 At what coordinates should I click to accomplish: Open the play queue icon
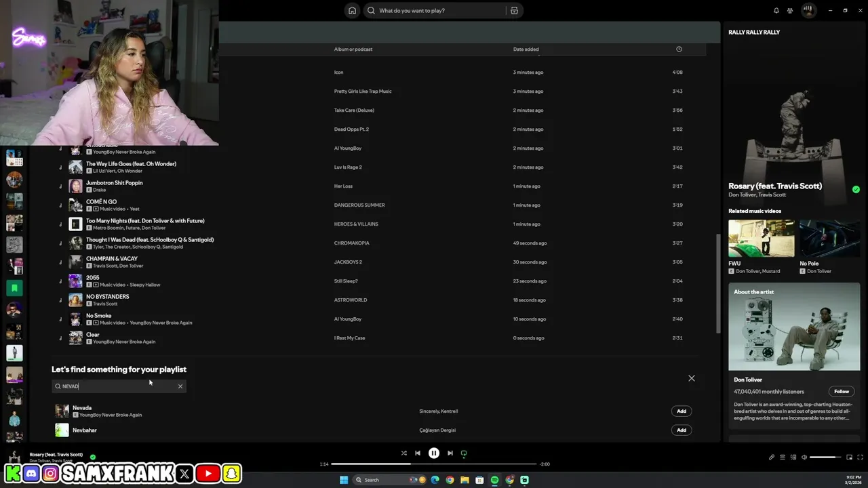point(782,457)
